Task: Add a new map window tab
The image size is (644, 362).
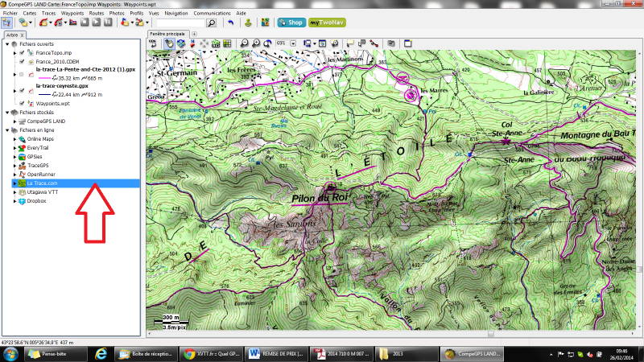Action: pos(194,34)
